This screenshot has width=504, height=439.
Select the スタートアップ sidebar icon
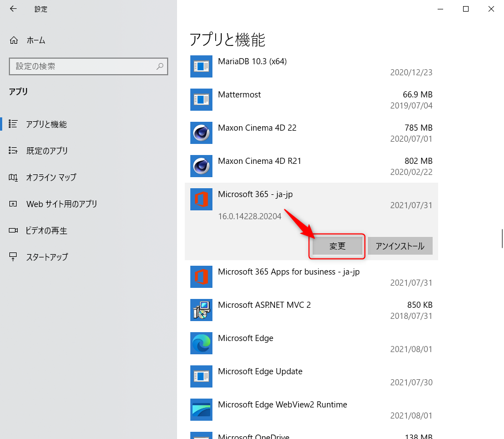[x=13, y=257]
